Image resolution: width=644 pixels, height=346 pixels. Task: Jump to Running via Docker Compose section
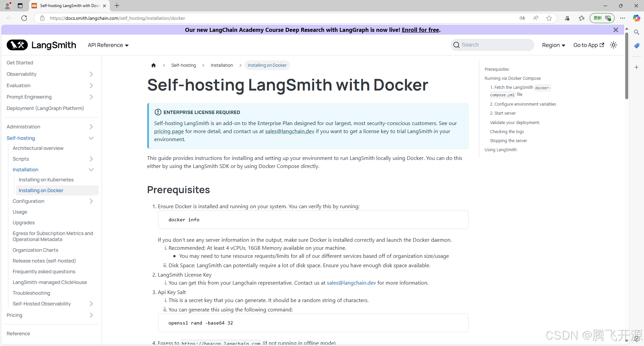click(x=513, y=78)
